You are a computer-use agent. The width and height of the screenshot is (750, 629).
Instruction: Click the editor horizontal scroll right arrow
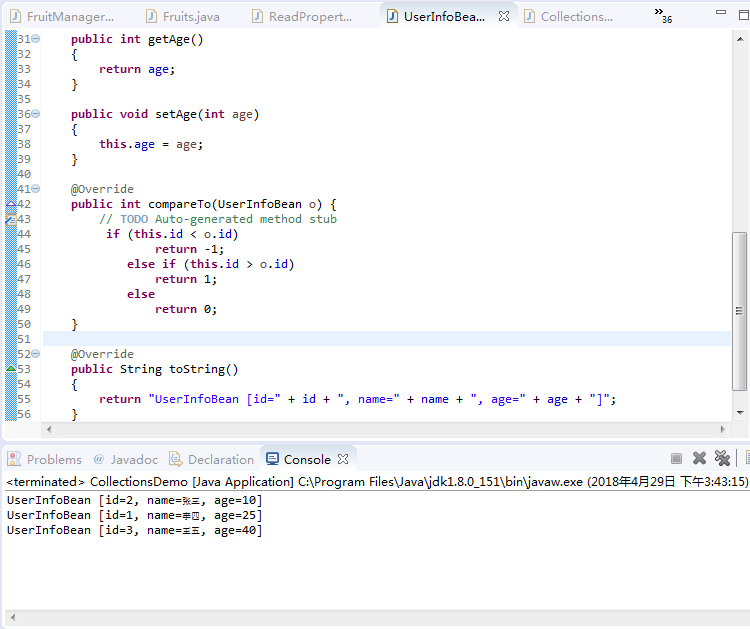(x=723, y=429)
